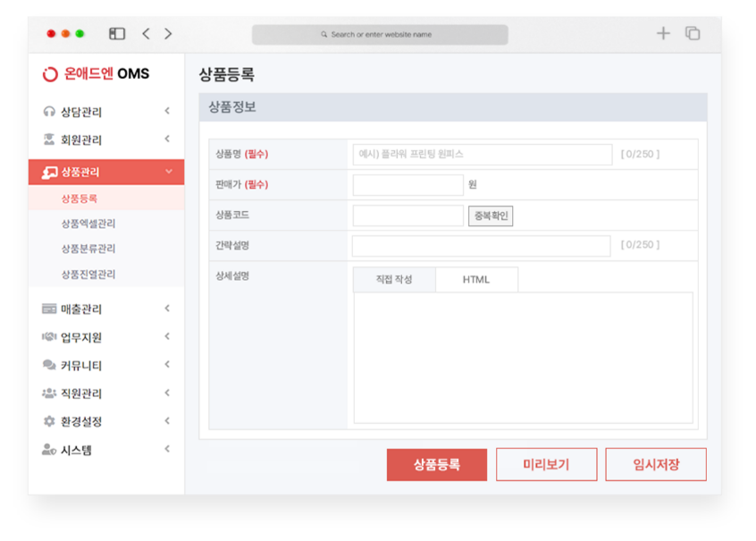Click the 중복확인 button
This screenshot has width=756, height=541.
tap(491, 216)
